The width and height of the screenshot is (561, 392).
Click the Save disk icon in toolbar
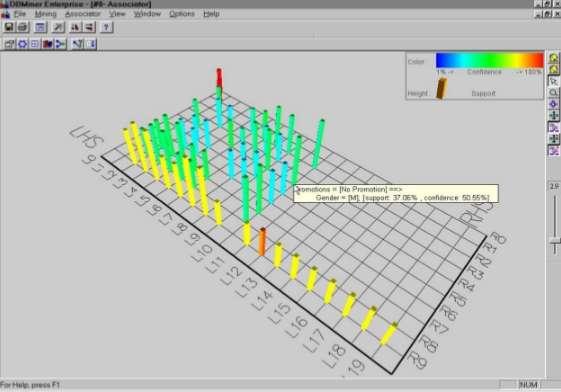9,27
